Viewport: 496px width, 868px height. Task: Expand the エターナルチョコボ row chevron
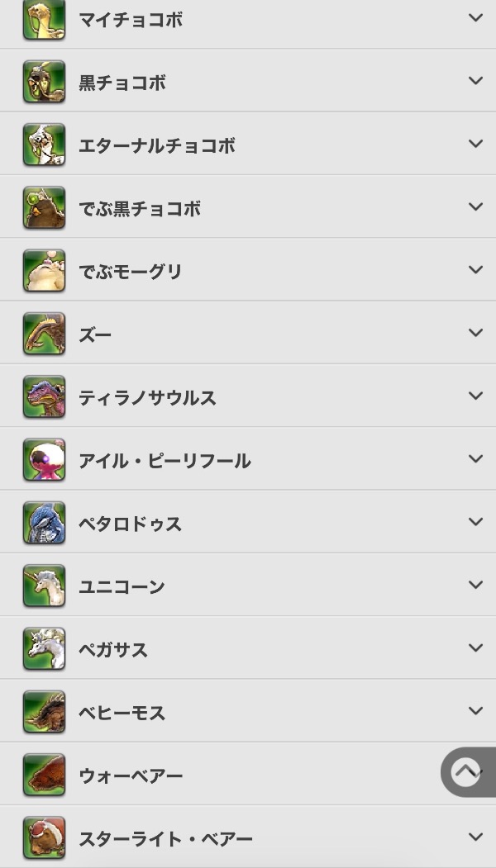(x=475, y=144)
